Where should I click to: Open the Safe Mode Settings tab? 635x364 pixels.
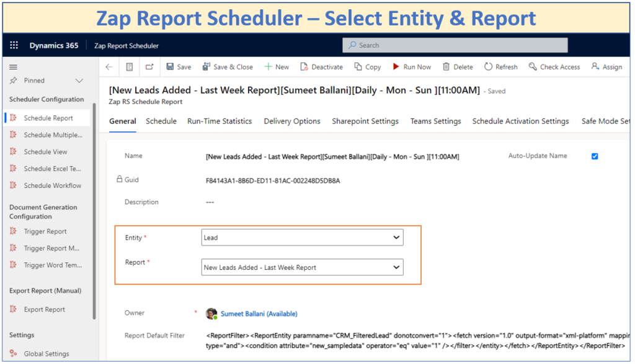coord(605,121)
